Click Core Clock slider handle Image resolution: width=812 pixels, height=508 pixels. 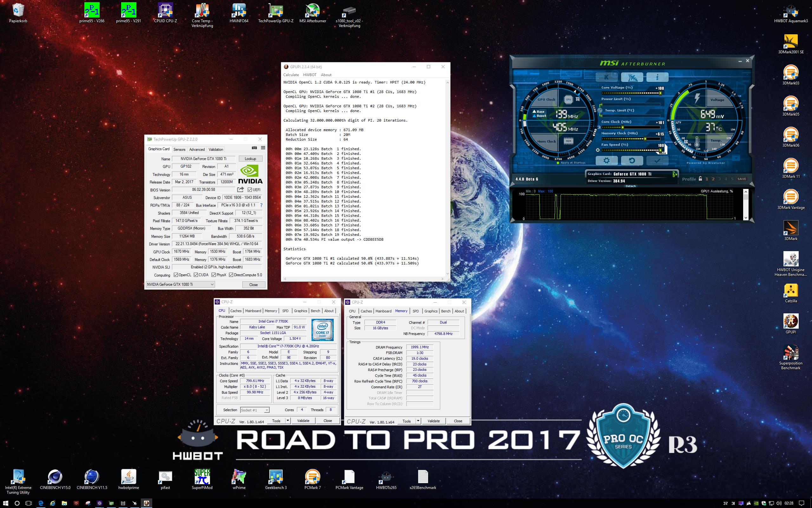pos(623,127)
